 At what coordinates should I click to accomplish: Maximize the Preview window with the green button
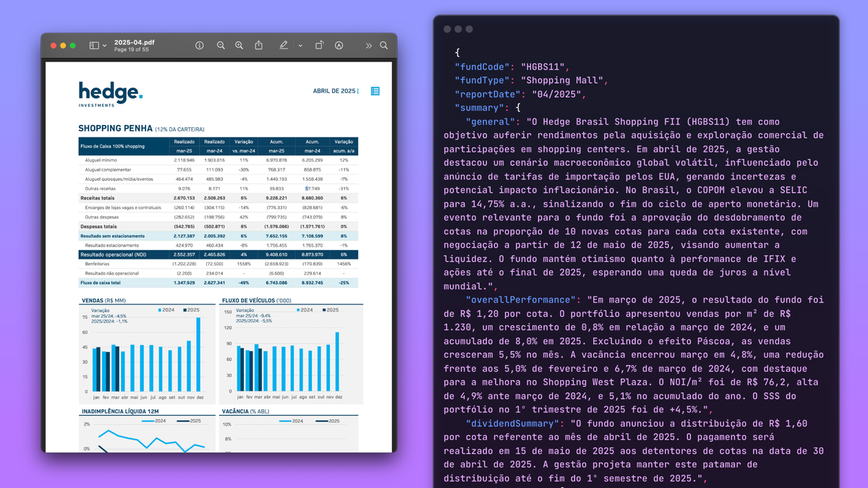tap(73, 46)
